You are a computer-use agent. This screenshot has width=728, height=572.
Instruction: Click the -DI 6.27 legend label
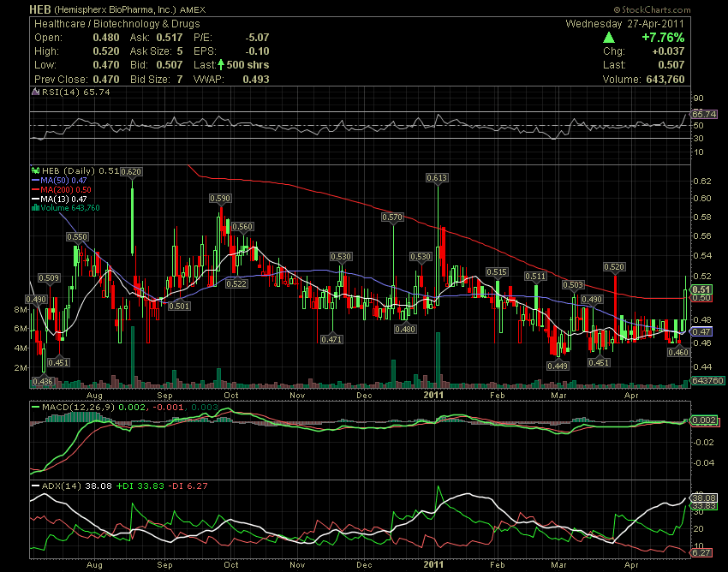188,486
